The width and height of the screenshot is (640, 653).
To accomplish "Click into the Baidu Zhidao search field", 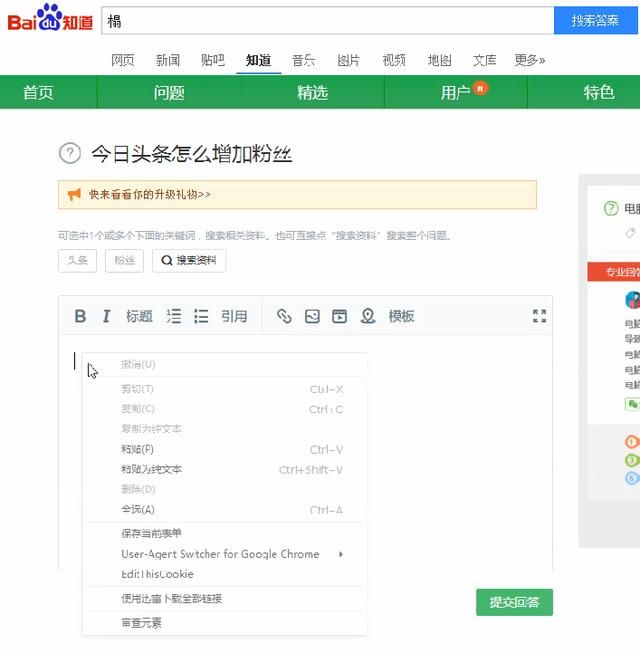I will tap(327, 20).
